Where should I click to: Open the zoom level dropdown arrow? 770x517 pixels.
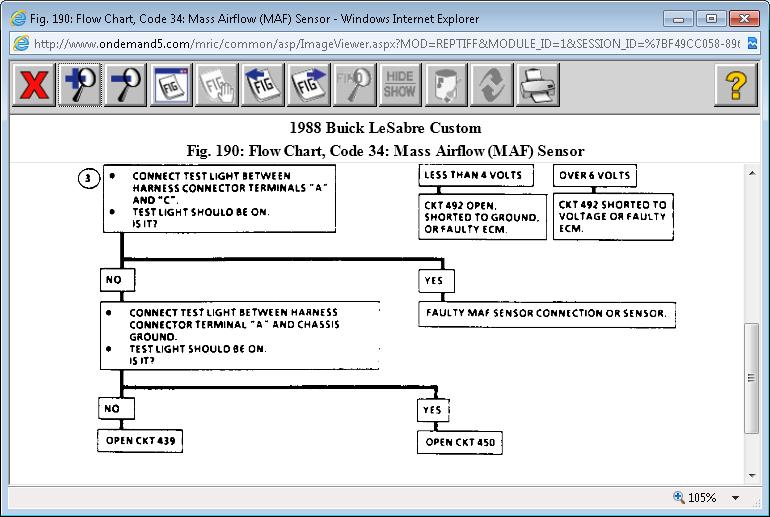click(x=735, y=498)
